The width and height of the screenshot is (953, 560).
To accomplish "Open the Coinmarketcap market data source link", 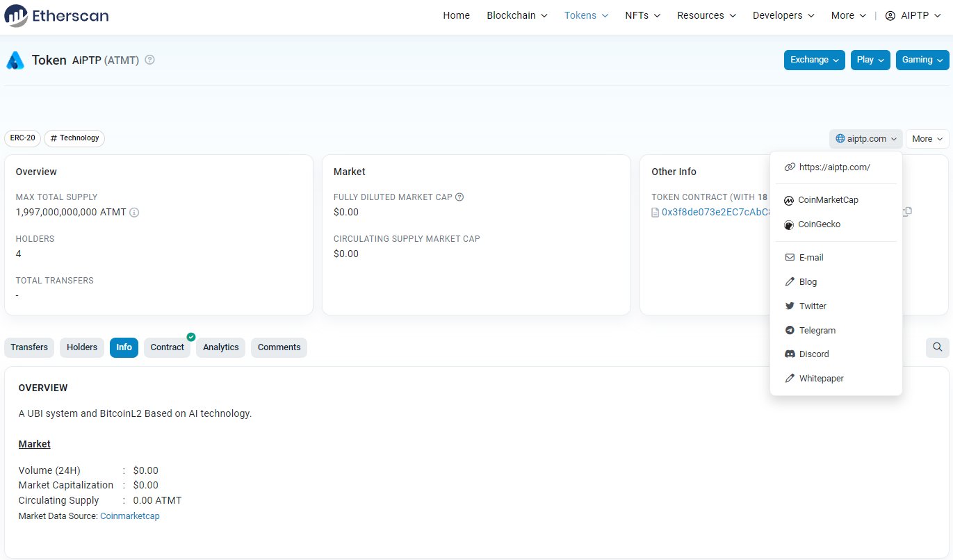I will (x=130, y=516).
